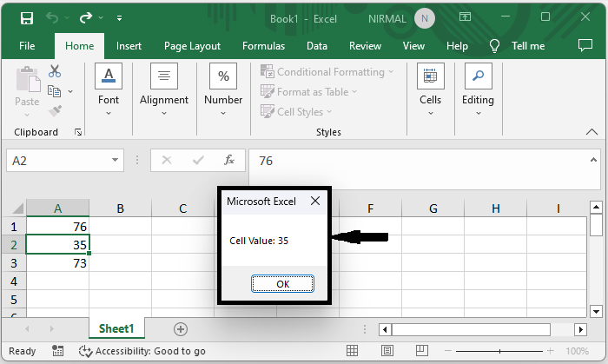Click horizontal scrollbar left arrow
Viewport: 608px width, 364px height.
(x=385, y=330)
